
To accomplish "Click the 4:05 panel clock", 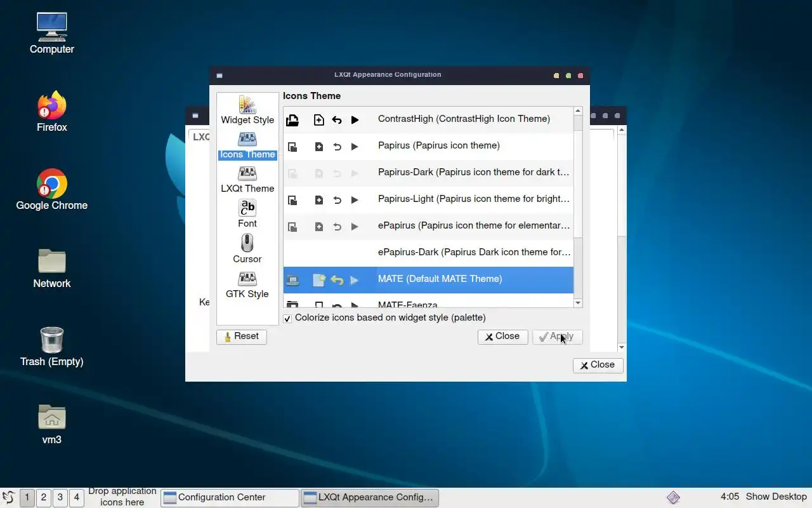I will click(730, 497).
